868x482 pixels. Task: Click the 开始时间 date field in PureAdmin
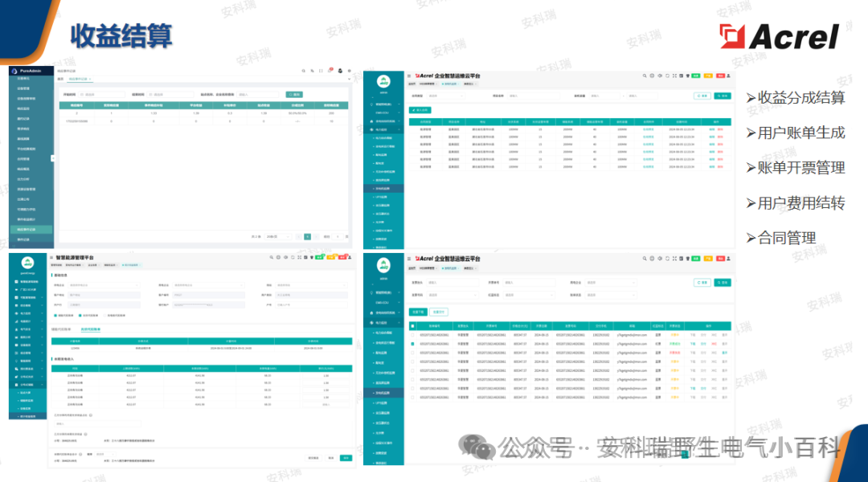point(101,95)
